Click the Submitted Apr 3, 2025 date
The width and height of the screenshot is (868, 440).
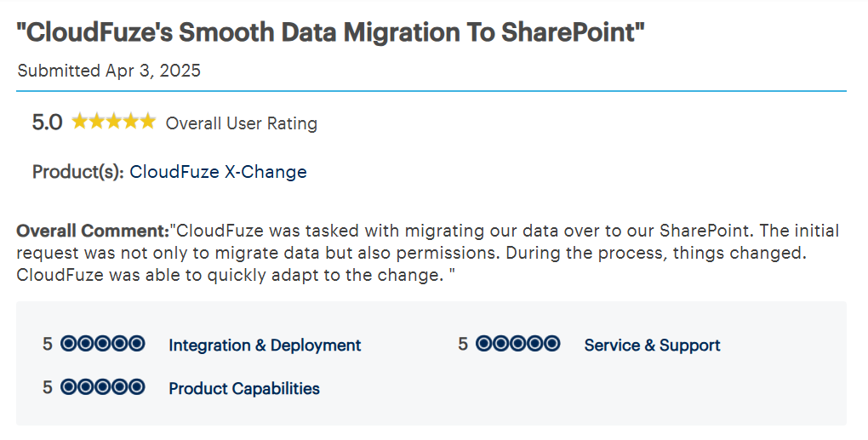pyautogui.click(x=109, y=71)
